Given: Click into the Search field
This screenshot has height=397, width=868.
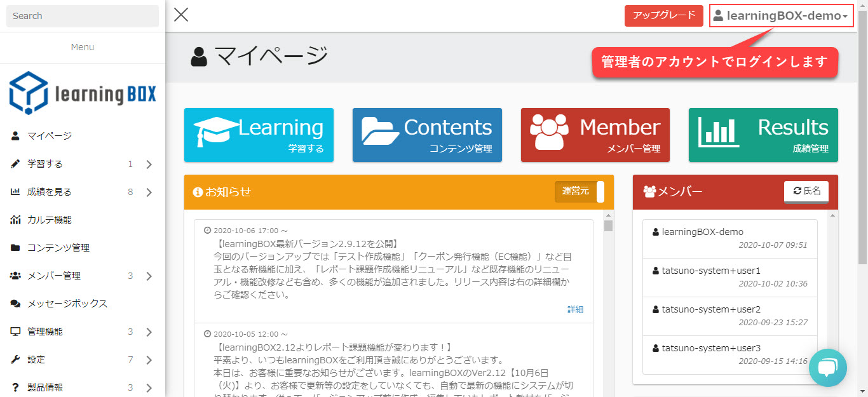Looking at the screenshot, I should point(83,16).
